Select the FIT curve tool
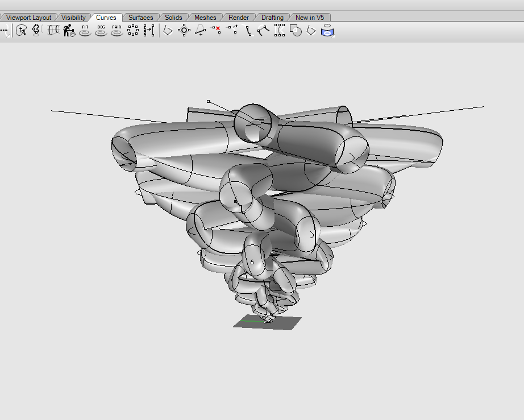Viewport: 524px width, 420px height. [x=85, y=30]
